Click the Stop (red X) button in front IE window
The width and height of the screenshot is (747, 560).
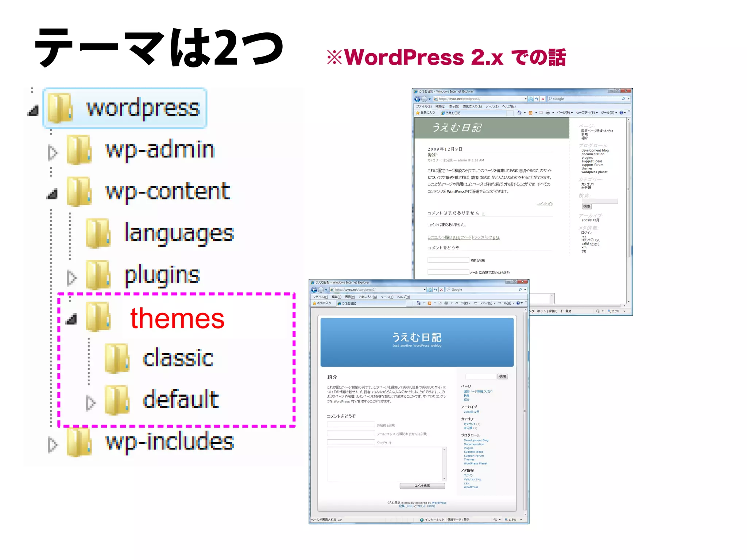(x=441, y=290)
